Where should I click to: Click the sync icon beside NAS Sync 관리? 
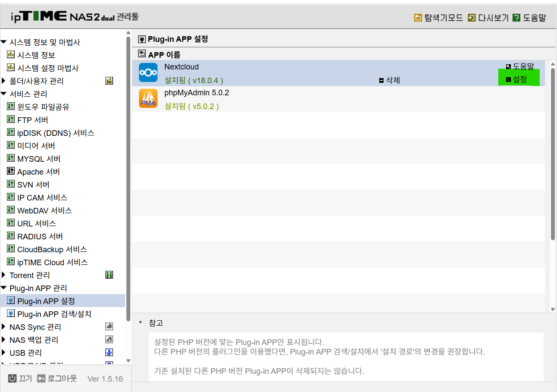pos(109,326)
